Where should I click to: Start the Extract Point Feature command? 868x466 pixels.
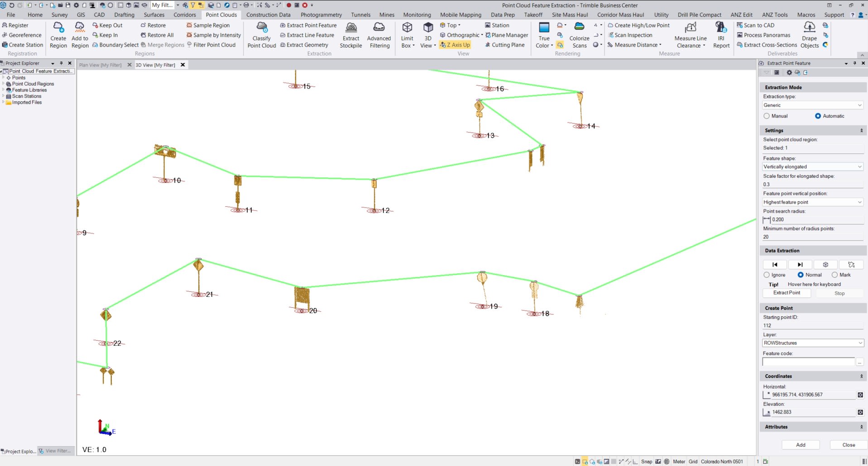pos(308,25)
